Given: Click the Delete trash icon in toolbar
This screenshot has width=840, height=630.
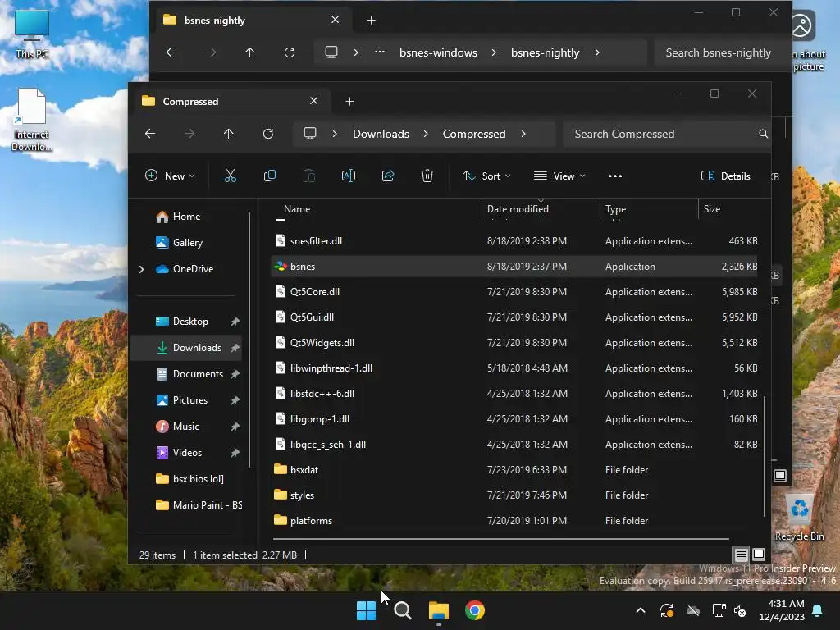Looking at the screenshot, I should [x=427, y=176].
